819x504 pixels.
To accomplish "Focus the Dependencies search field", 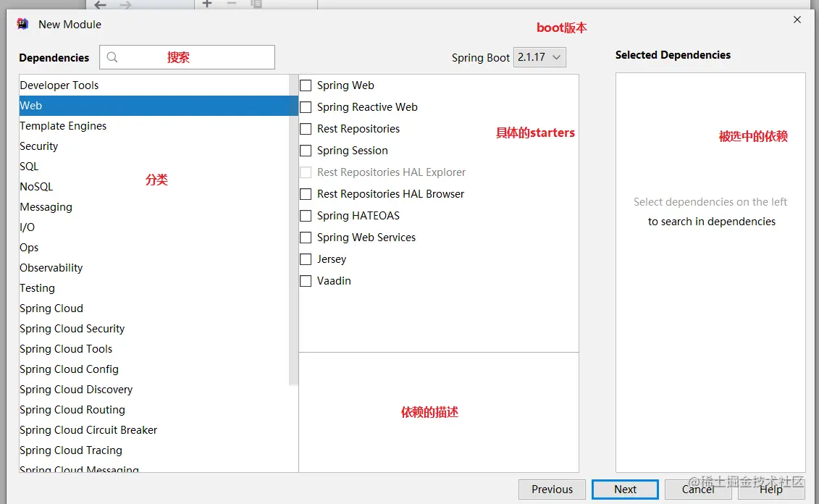I will (x=187, y=57).
